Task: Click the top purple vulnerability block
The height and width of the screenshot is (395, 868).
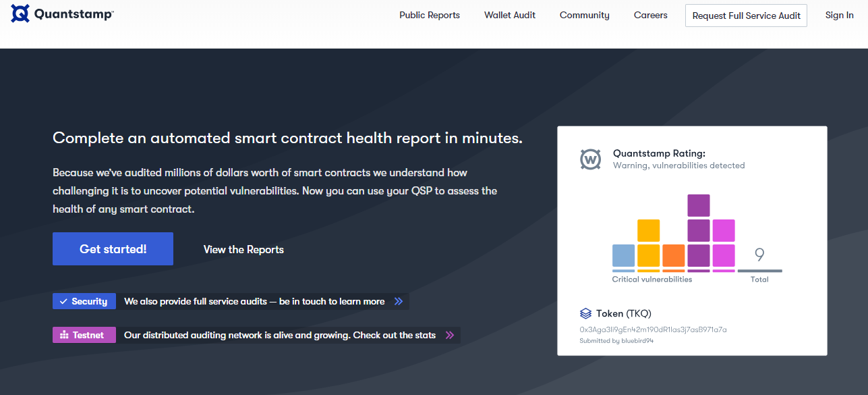Action: click(699, 205)
